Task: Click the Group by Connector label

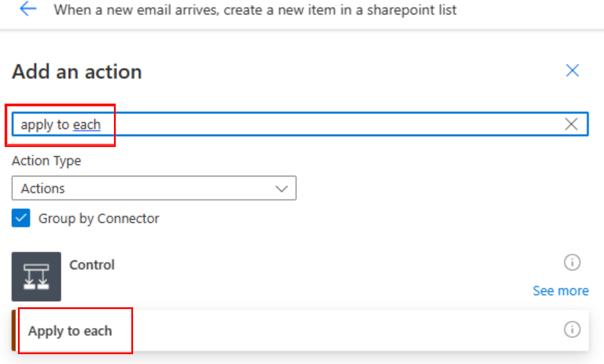Action: point(98,218)
